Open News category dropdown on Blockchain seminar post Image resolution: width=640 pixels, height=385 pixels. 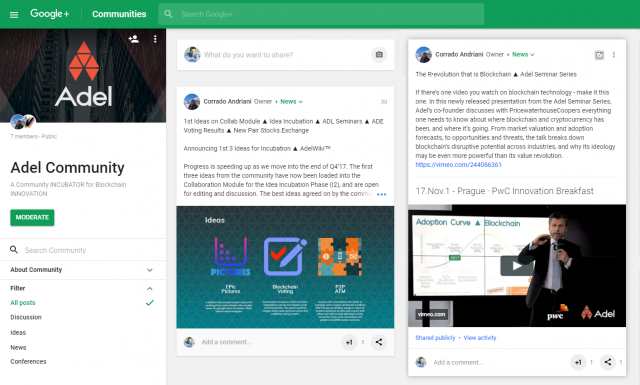[523, 54]
